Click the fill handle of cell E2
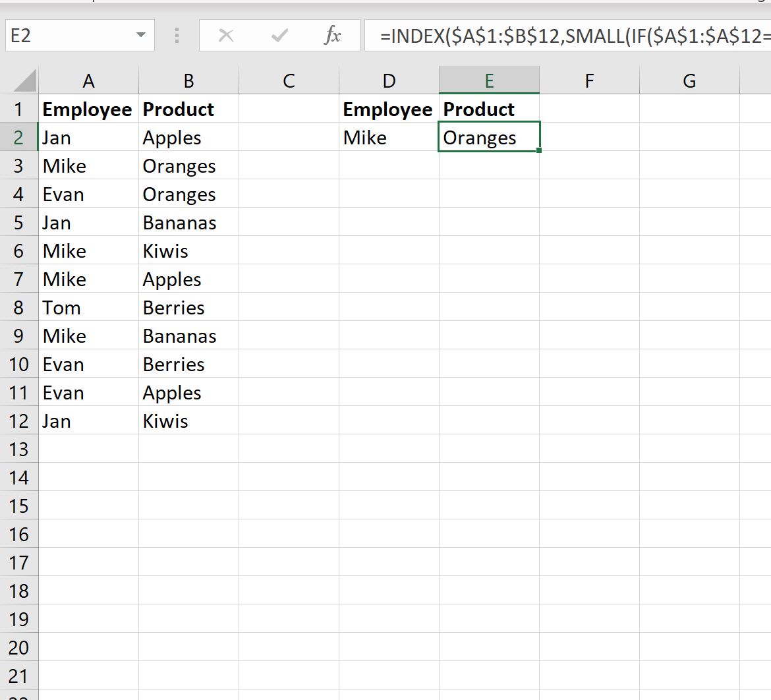Image resolution: width=771 pixels, height=700 pixels. coord(539,150)
